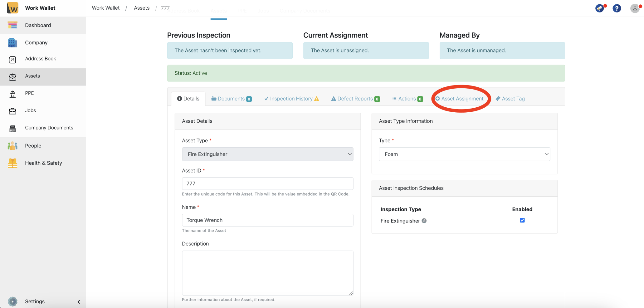The height and width of the screenshot is (308, 644).
Task: Expand the Type dropdown showing Foam
Action: pyautogui.click(x=464, y=154)
